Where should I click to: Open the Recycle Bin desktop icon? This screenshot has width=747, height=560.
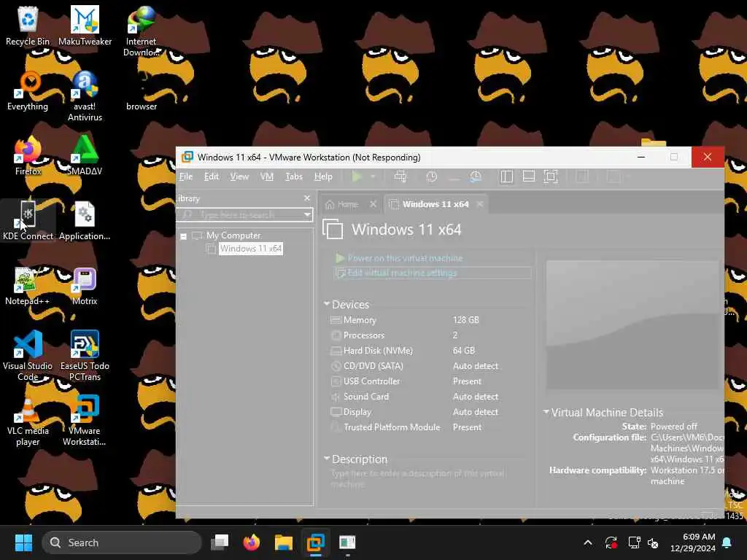pos(28,26)
